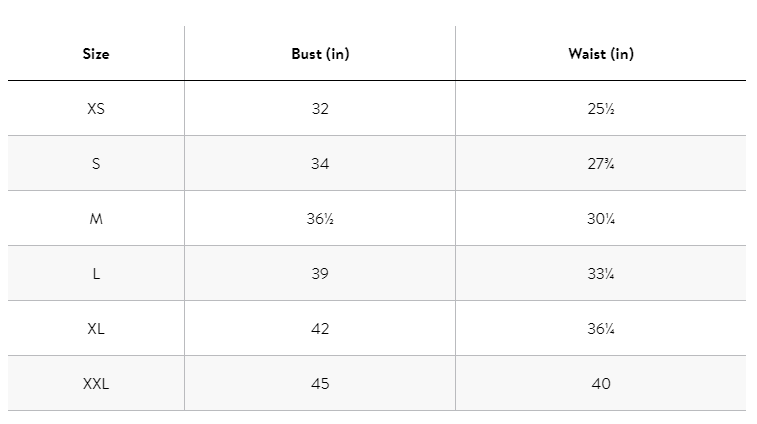Viewport: 757px width, 424px height.
Task: Click the Bust (in) column header
Action: (x=320, y=54)
